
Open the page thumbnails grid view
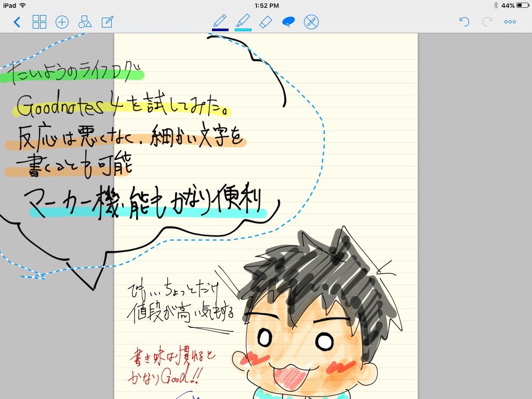(39, 22)
